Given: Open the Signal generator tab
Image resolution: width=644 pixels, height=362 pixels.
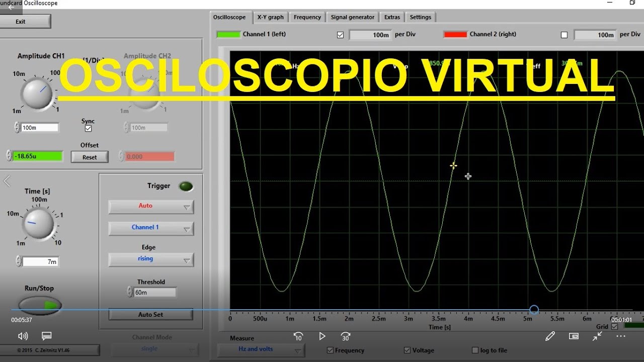Looking at the screenshot, I should (x=353, y=17).
